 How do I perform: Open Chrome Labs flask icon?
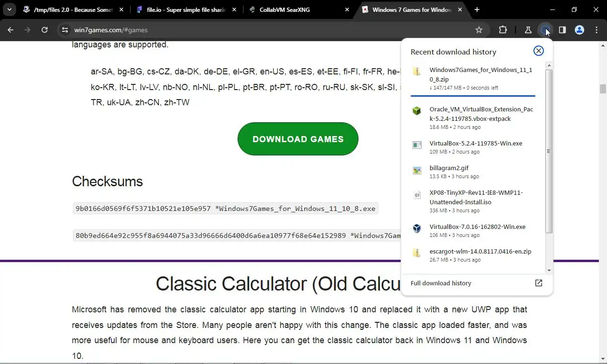(x=528, y=30)
